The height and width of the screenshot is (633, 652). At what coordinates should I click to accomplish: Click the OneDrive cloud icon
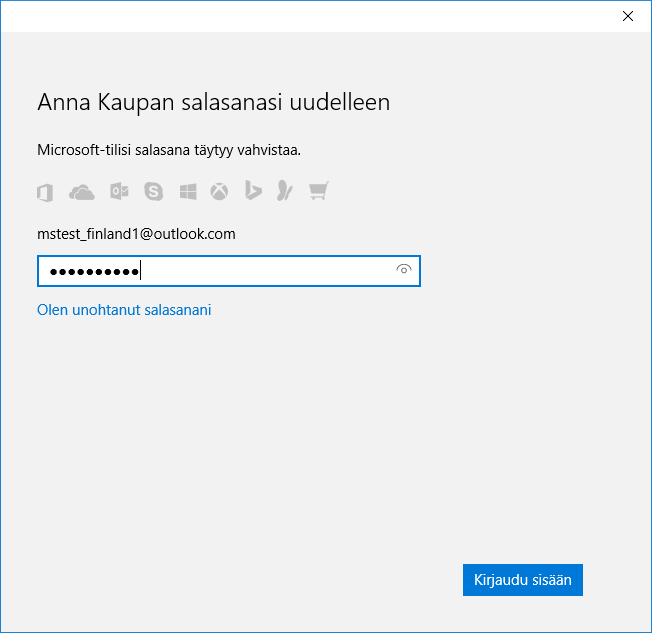pyautogui.click(x=81, y=191)
